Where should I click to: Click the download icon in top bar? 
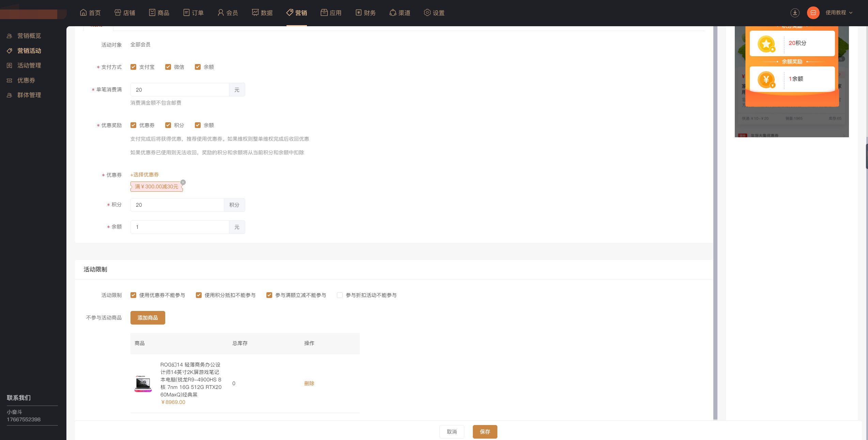[x=795, y=13]
